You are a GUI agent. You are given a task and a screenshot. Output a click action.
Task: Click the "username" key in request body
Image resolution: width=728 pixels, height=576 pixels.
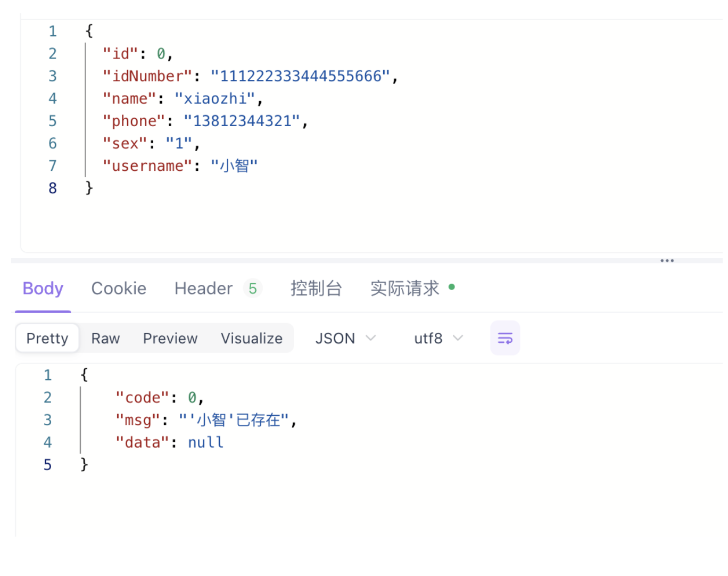(147, 166)
